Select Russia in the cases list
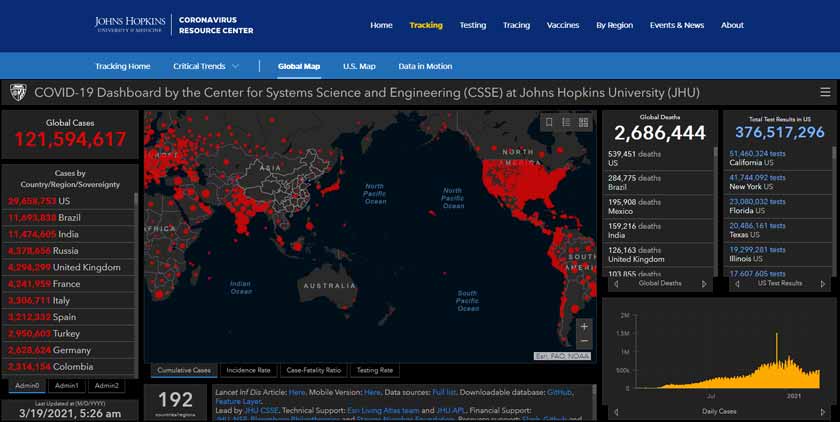The image size is (840, 422). (x=69, y=251)
